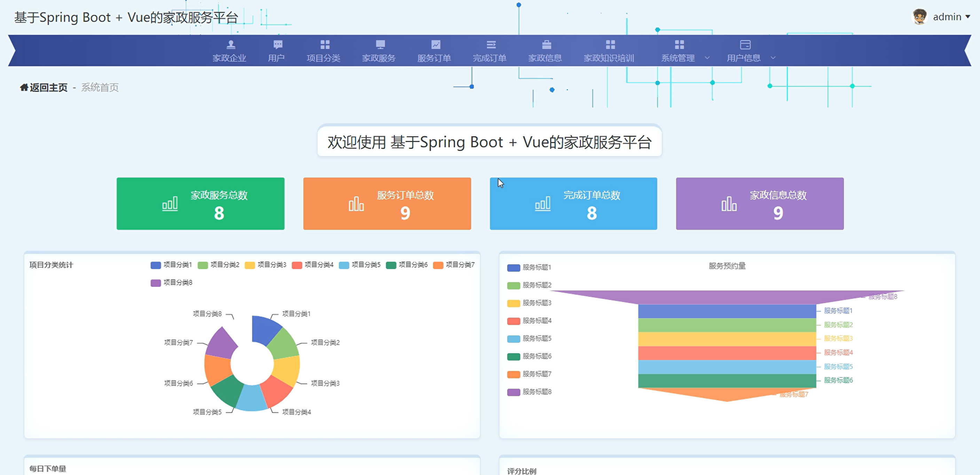Toggle 服务标题2 funnel legend entry
The width and height of the screenshot is (980, 475).
(529, 286)
